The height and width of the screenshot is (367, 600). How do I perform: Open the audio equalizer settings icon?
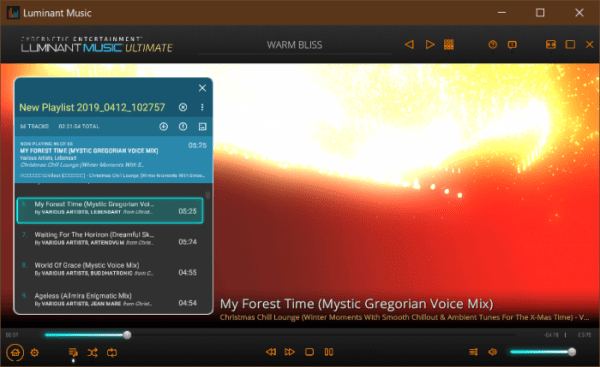point(473,352)
